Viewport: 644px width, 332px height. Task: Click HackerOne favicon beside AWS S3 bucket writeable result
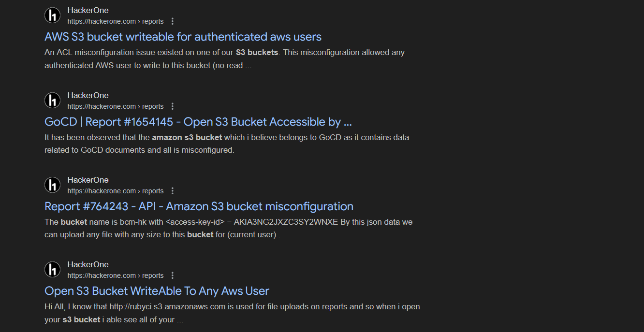52,15
